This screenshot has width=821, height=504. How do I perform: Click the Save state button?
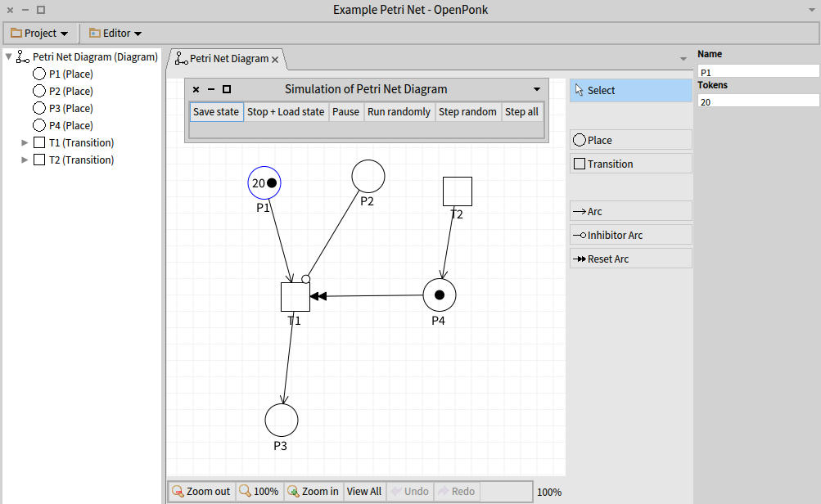pos(216,111)
